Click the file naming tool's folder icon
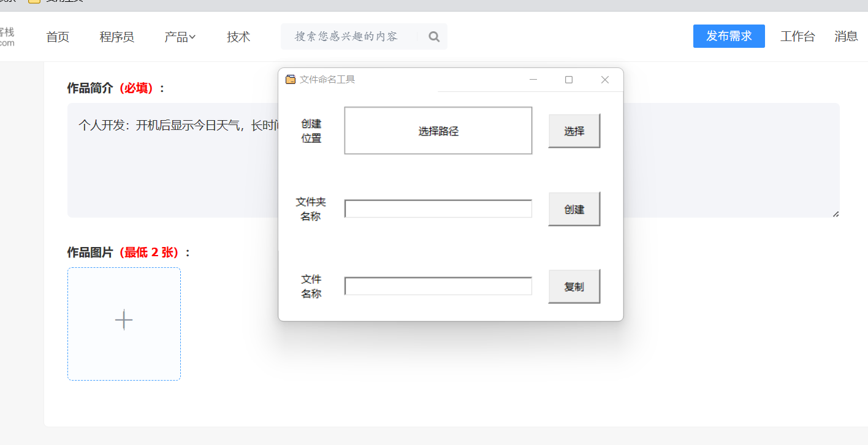Image resolution: width=868 pixels, height=445 pixels. (x=291, y=80)
